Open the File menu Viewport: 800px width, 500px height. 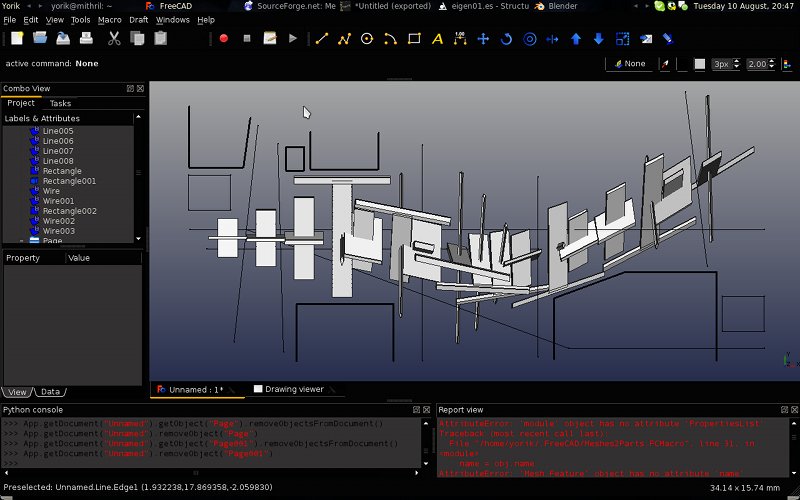(x=10, y=20)
